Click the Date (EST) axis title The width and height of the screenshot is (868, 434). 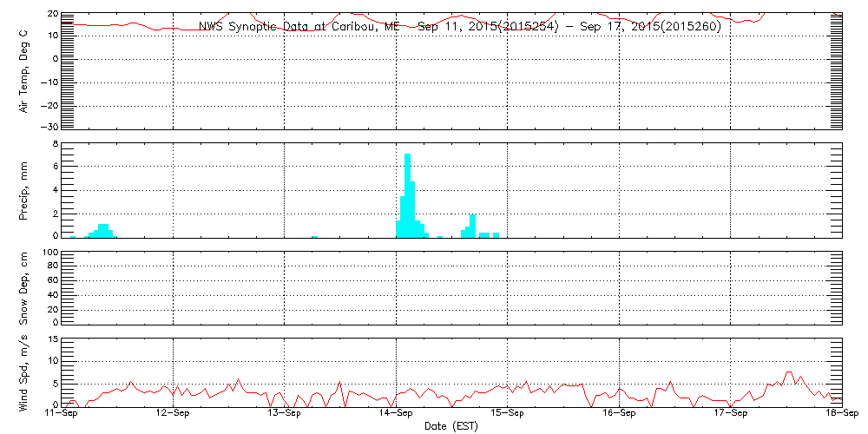click(x=451, y=426)
